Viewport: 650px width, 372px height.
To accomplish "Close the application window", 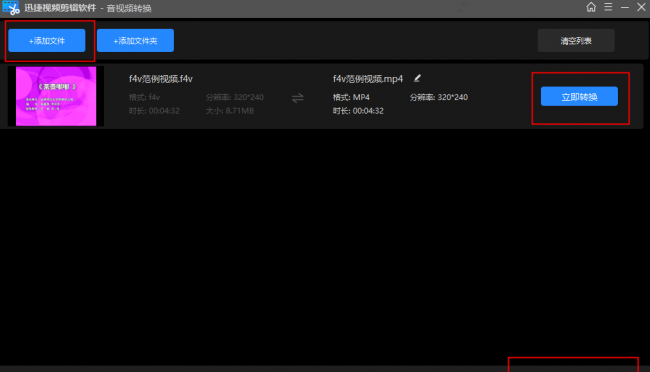I will click(641, 7).
